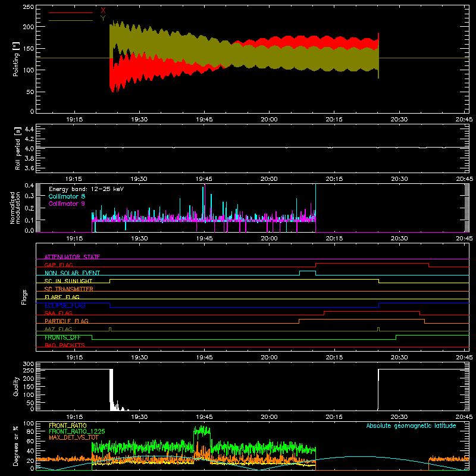Click the "Pointing" y-axis label
Image resolution: width=476 pixels, height=476 pixels.
[x=16, y=59]
